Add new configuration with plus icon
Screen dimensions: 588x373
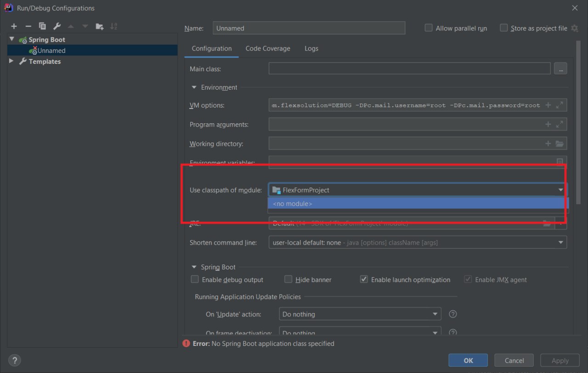pos(14,26)
